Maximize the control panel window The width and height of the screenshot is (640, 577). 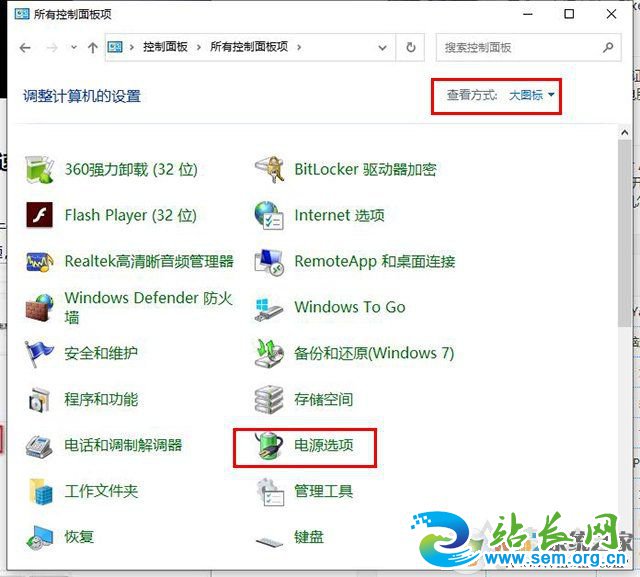click(569, 14)
